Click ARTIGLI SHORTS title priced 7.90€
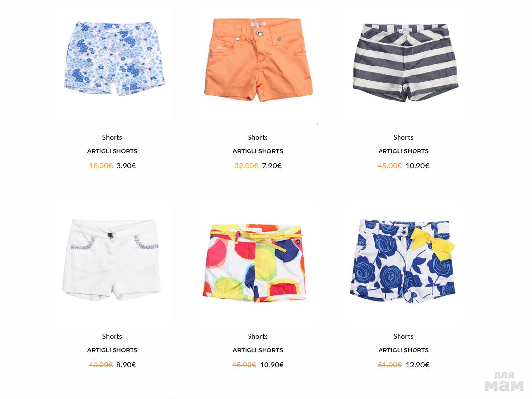This screenshot has width=532, height=399. point(258,151)
